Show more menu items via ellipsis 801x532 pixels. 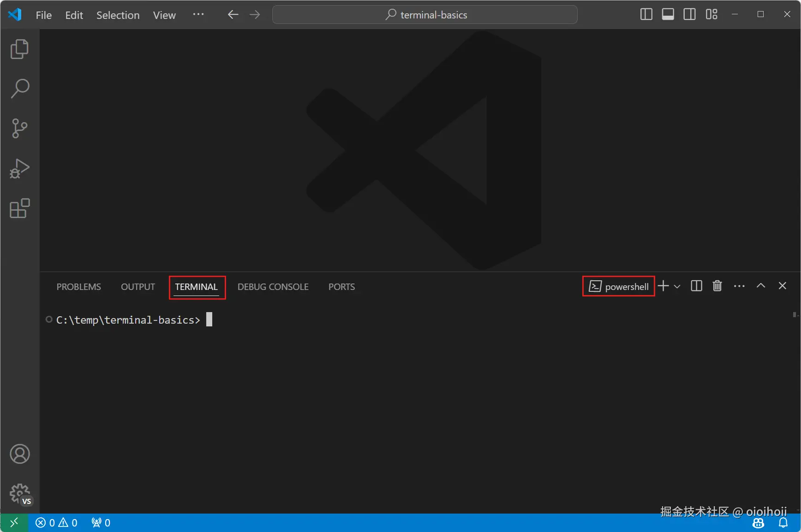(198, 15)
